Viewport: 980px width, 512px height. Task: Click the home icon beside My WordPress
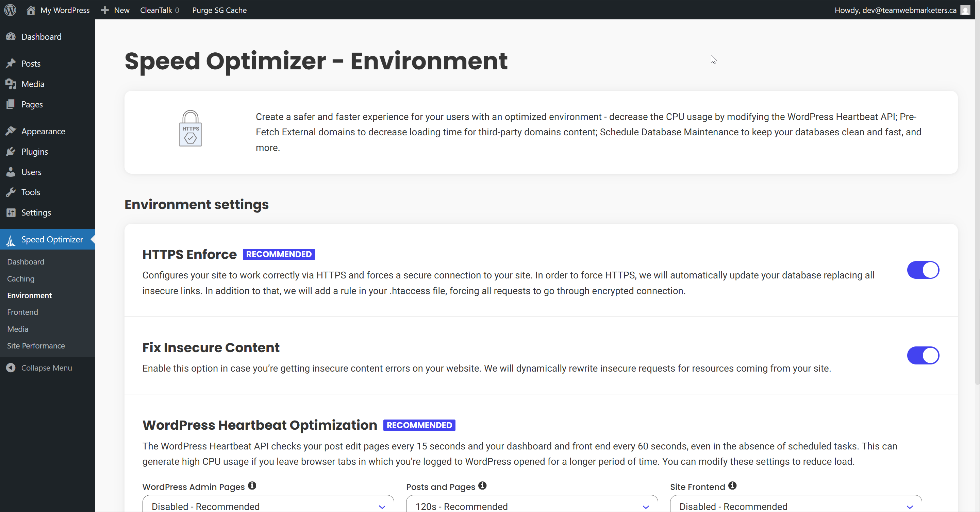[x=31, y=10]
